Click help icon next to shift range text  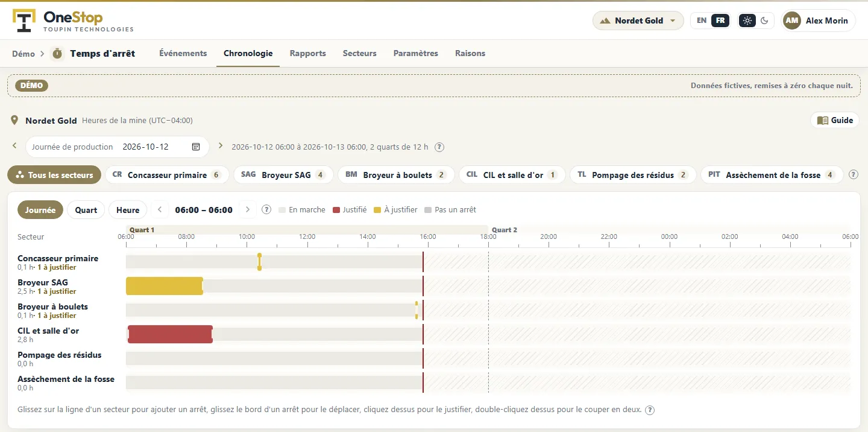tap(440, 147)
